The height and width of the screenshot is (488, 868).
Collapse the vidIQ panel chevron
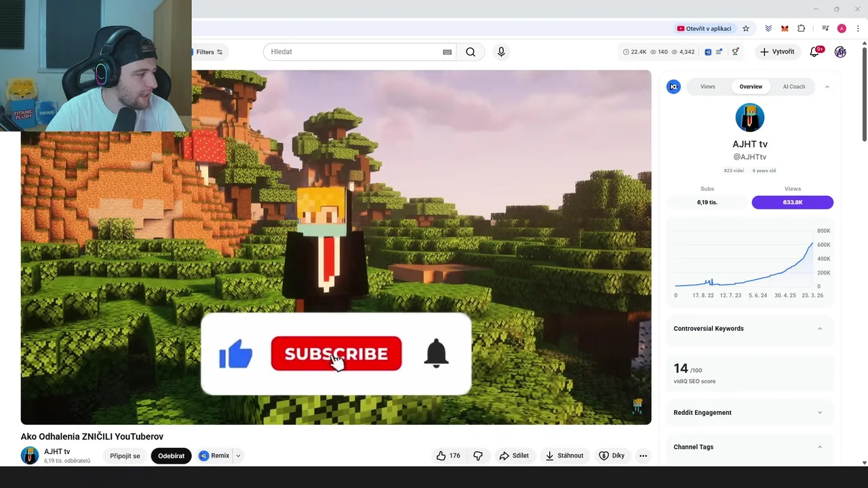(x=827, y=87)
